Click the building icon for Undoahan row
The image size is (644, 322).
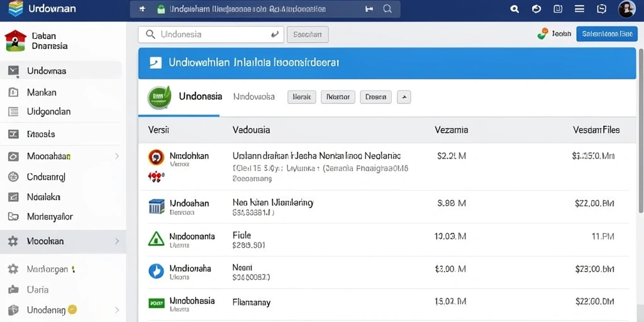coord(157,206)
